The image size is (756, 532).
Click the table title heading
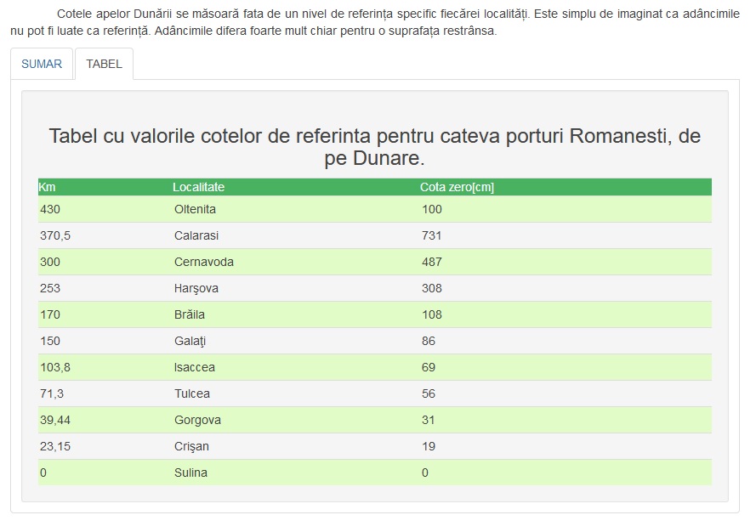pos(375,147)
